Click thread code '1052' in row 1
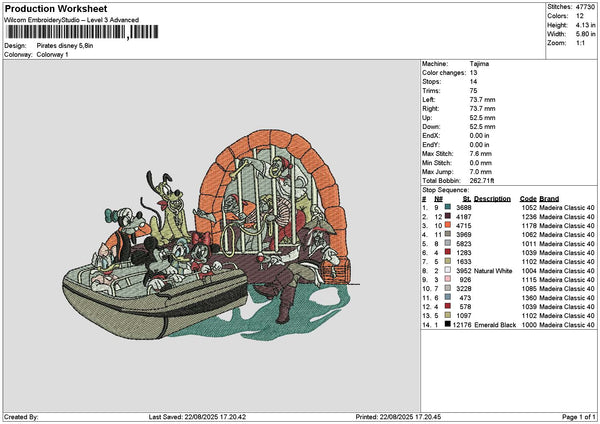The height and width of the screenshot is (424, 600). point(529,207)
